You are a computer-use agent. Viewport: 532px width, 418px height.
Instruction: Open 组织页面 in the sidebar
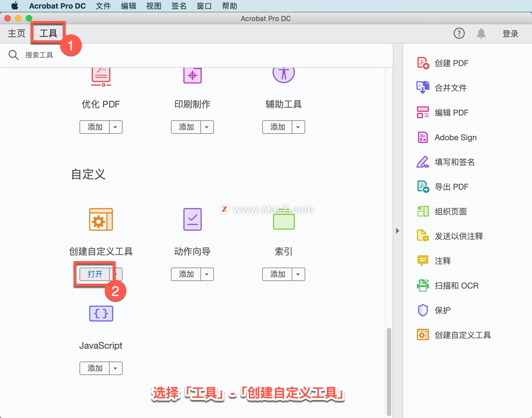pos(442,211)
